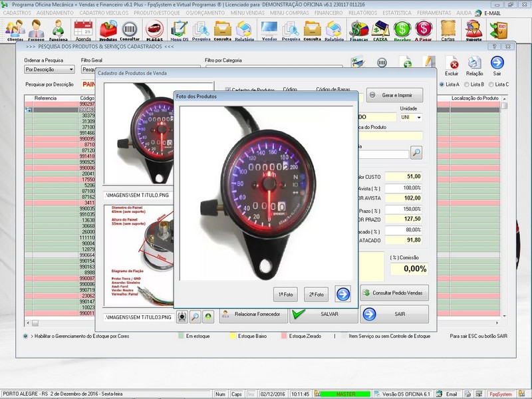Click the green Em estoque color swatch

pos(181,336)
